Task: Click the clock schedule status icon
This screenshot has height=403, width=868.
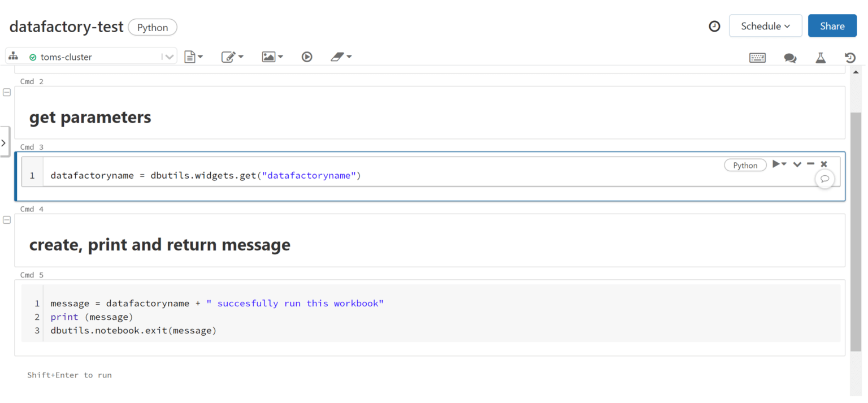Action: 714,26
